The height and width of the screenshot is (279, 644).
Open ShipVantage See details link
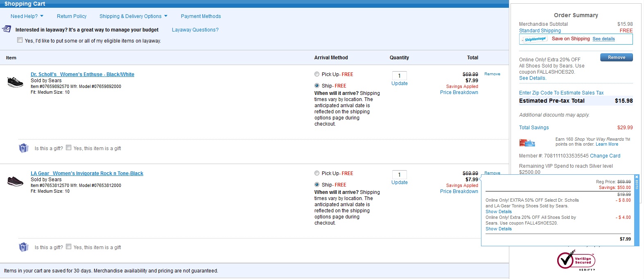[603, 39]
